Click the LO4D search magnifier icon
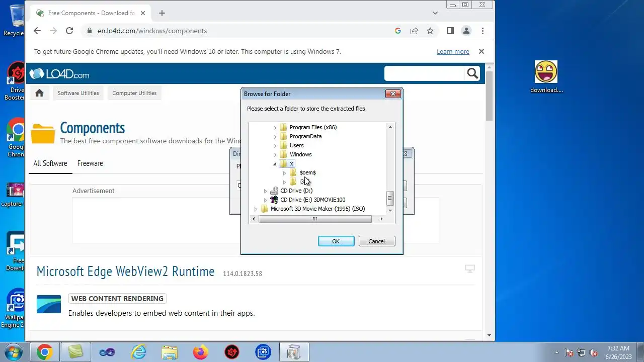 click(x=472, y=73)
